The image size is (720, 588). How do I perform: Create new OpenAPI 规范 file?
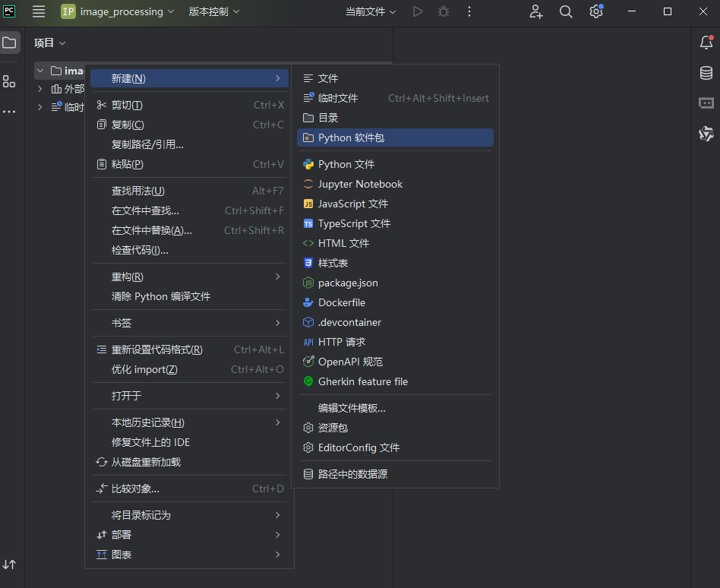pyautogui.click(x=396, y=362)
